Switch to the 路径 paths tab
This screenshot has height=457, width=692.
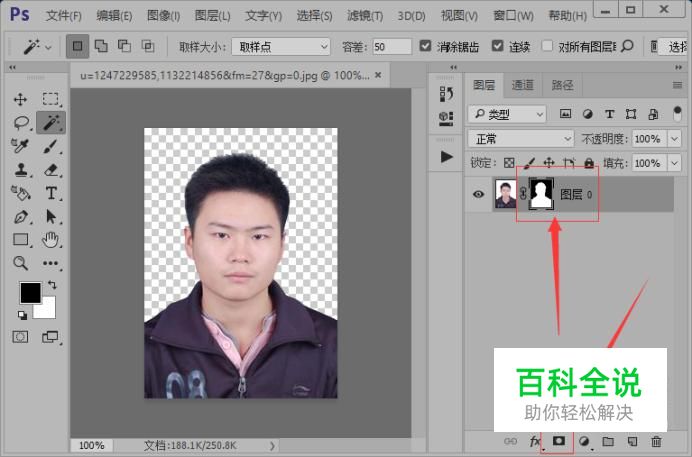562,85
